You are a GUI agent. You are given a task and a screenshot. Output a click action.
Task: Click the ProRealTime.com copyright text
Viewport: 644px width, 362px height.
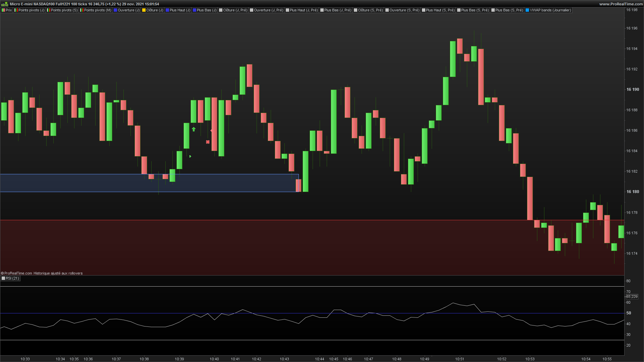[18, 274]
